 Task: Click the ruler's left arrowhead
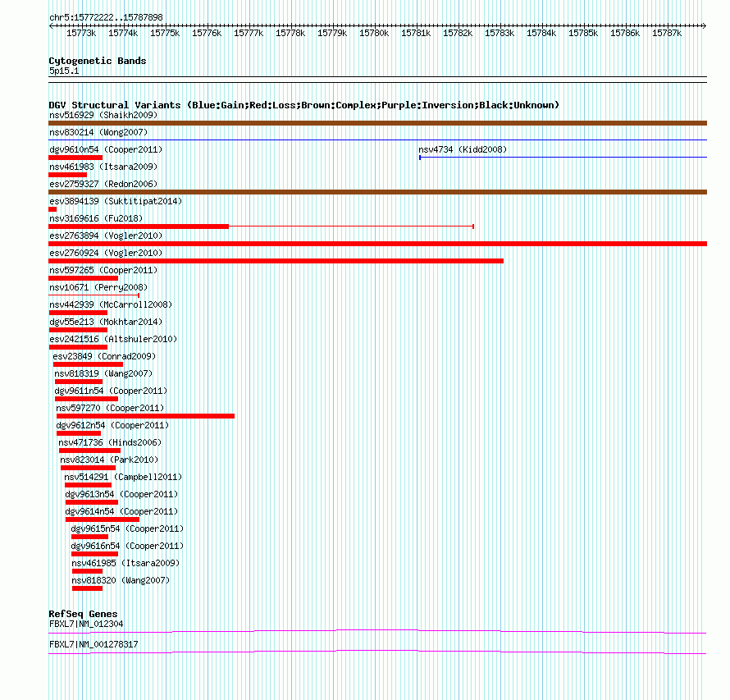[51, 25]
